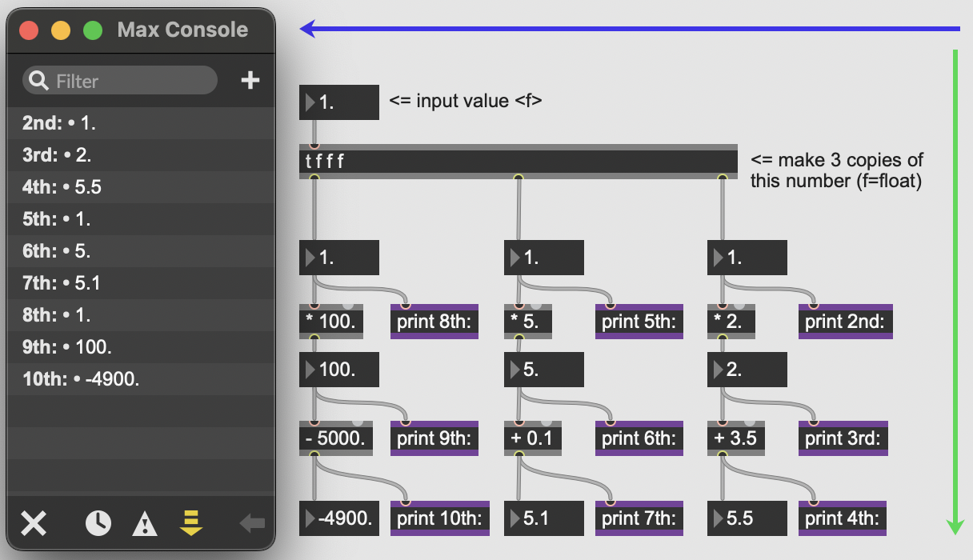Click the triangle on the 5.5 number box
The width and height of the screenshot is (973, 560).
click(x=716, y=518)
